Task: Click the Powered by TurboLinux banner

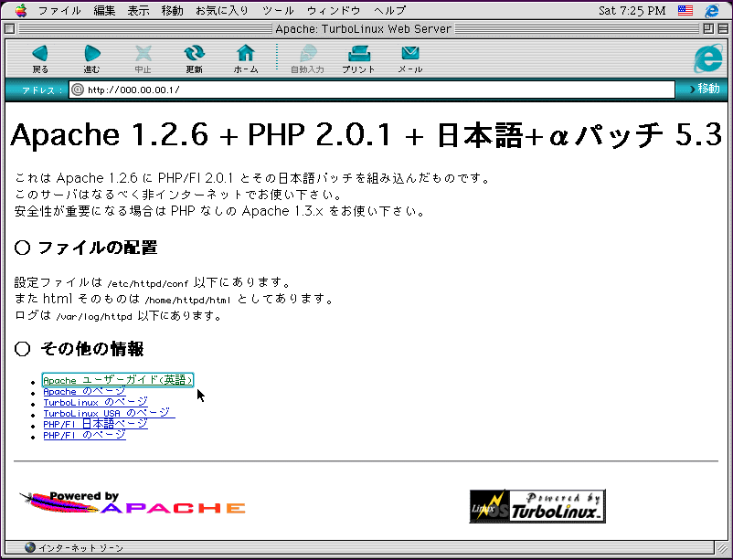Action: pos(537,506)
